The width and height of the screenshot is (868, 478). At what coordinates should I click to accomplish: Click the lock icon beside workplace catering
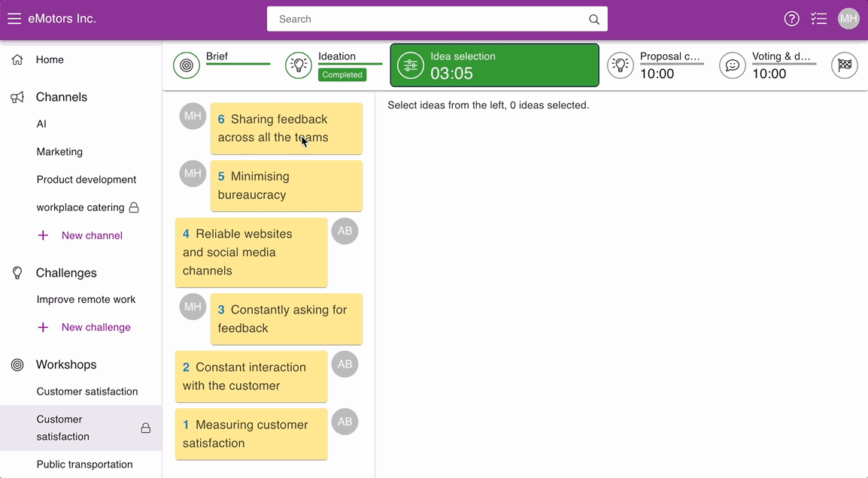tap(134, 207)
